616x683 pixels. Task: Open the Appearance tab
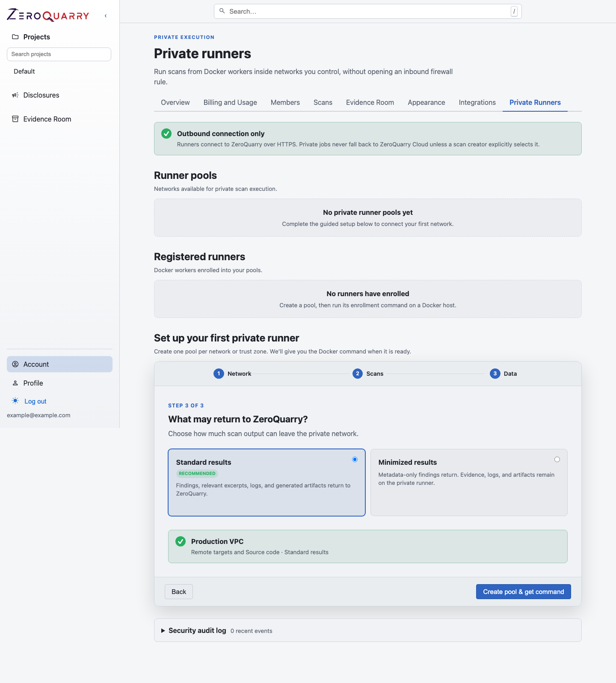tap(426, 103)
